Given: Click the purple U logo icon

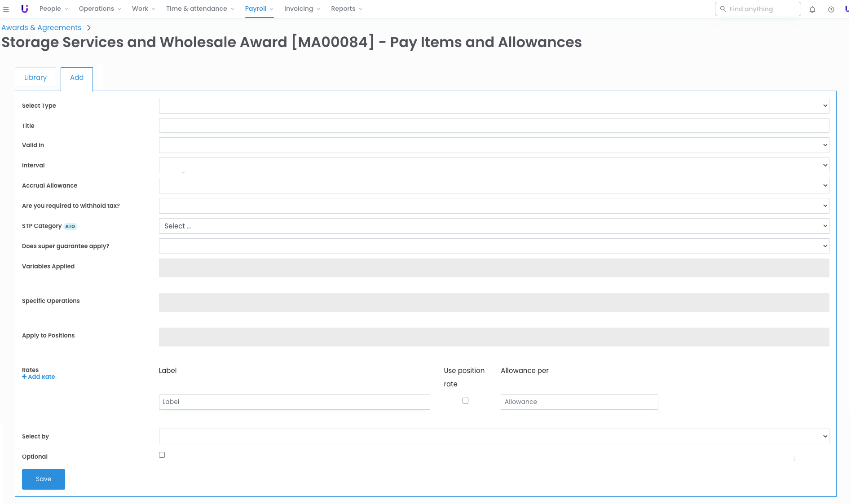Looking at the screenshot, I should point(25,9).
